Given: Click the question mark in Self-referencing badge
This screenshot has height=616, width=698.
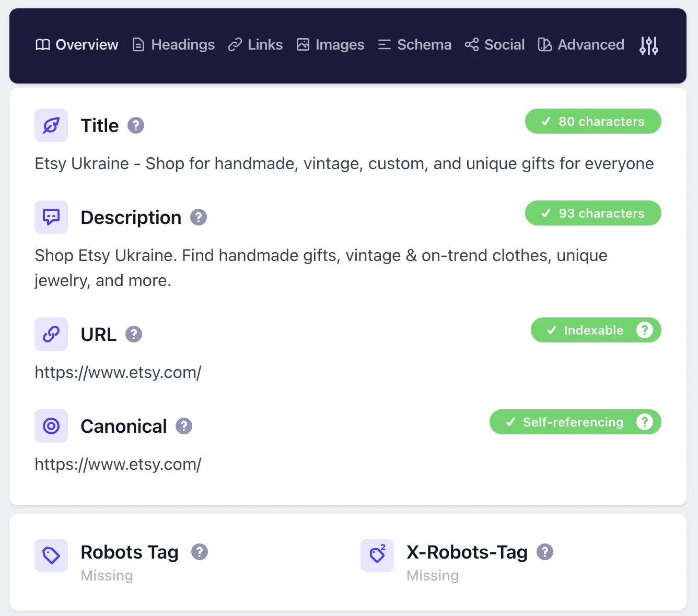Looking at the screenshot, I should (645, 422).
